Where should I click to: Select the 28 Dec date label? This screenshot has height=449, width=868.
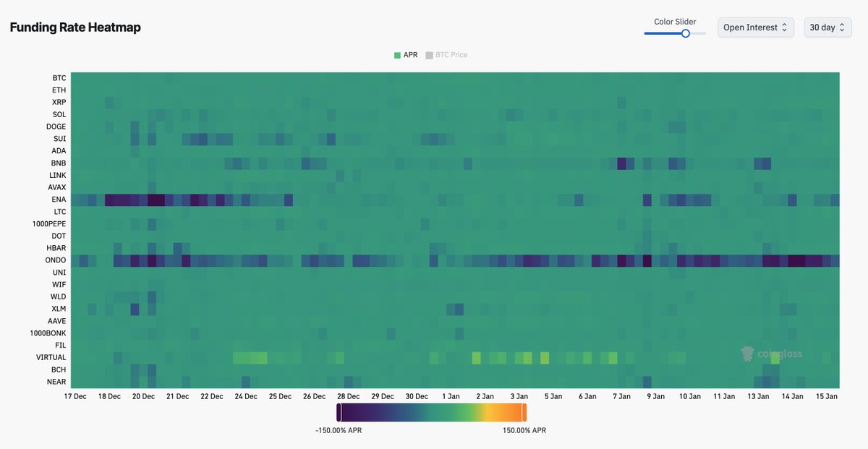pos(348,396)
